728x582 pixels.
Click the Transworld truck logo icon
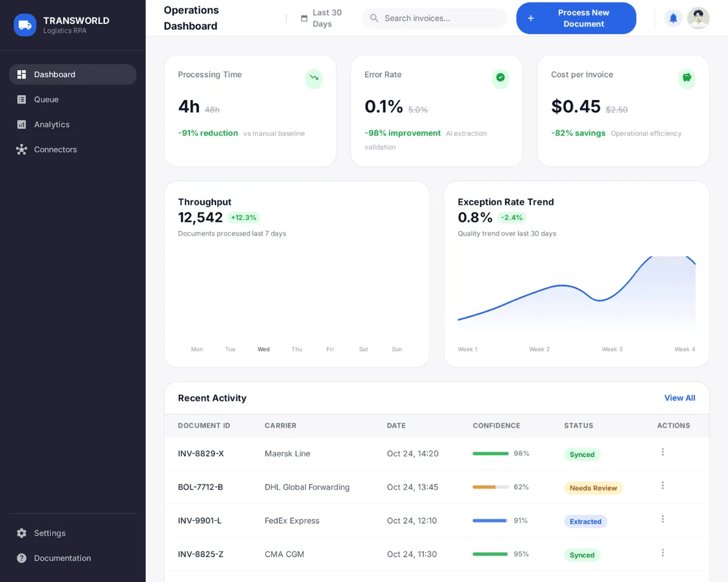(x=25, y=25)
